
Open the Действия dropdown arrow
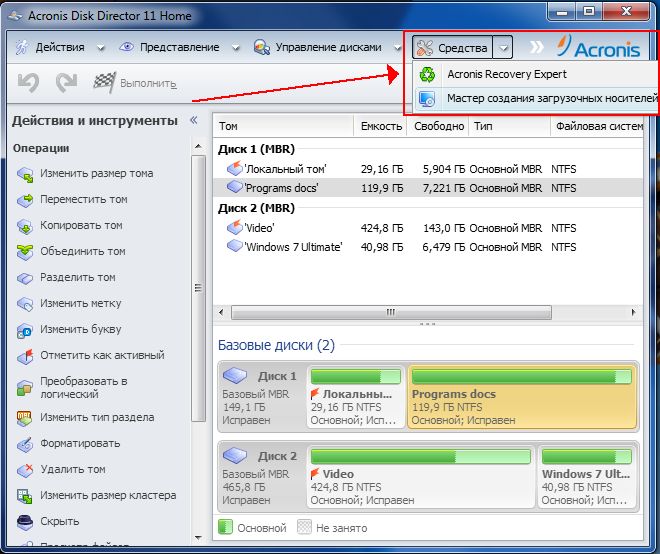click(101, 48)
